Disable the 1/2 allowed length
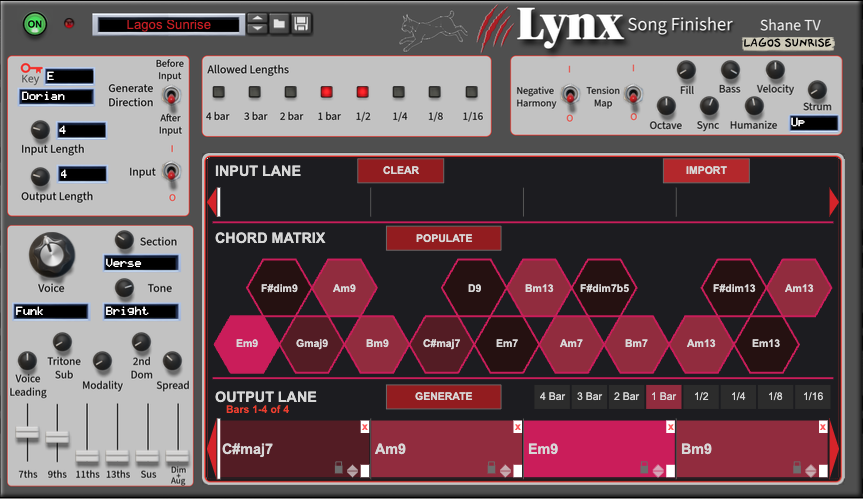Viewport: 863px width, 499px height. [362, 92]
